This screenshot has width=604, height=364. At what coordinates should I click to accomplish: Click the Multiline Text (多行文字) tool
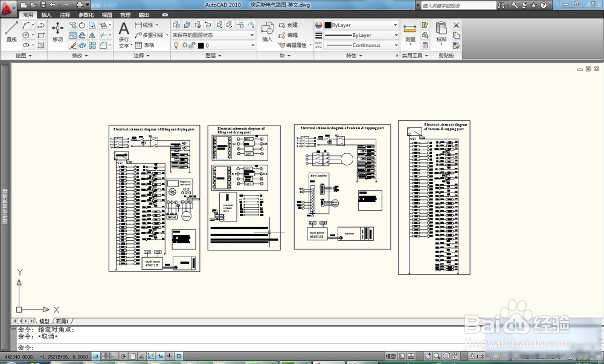124,34
